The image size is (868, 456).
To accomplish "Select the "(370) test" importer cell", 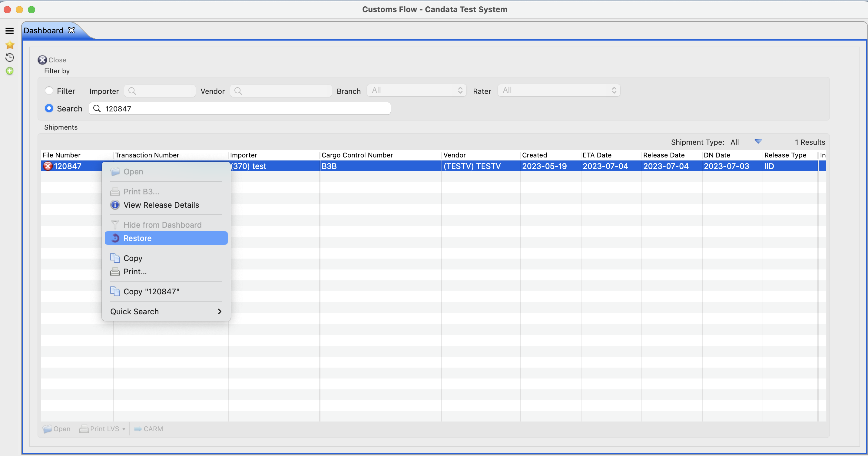I will click(274, 166).
